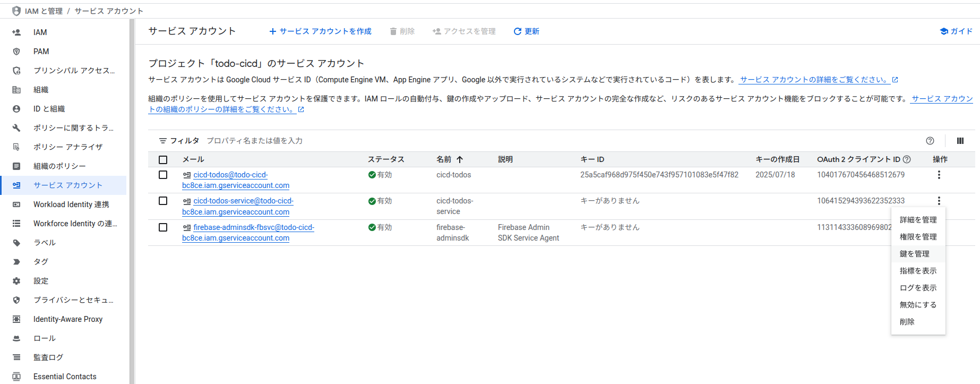The image size is (980, 384).
Task: Open Workload Identity 連携 entry
Action: [64, 204]
